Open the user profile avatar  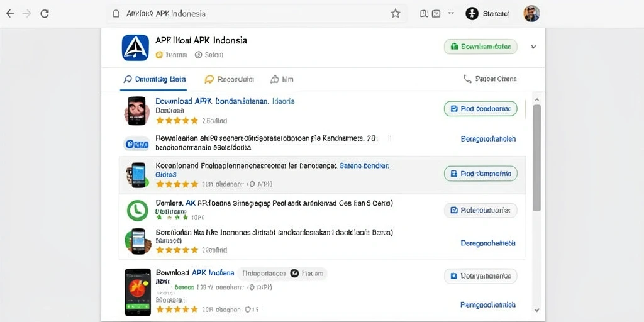531,14
